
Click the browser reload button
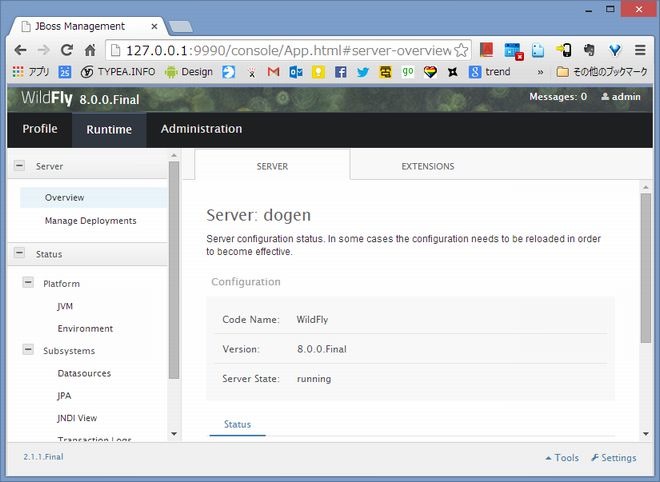(x=66, y=50)
